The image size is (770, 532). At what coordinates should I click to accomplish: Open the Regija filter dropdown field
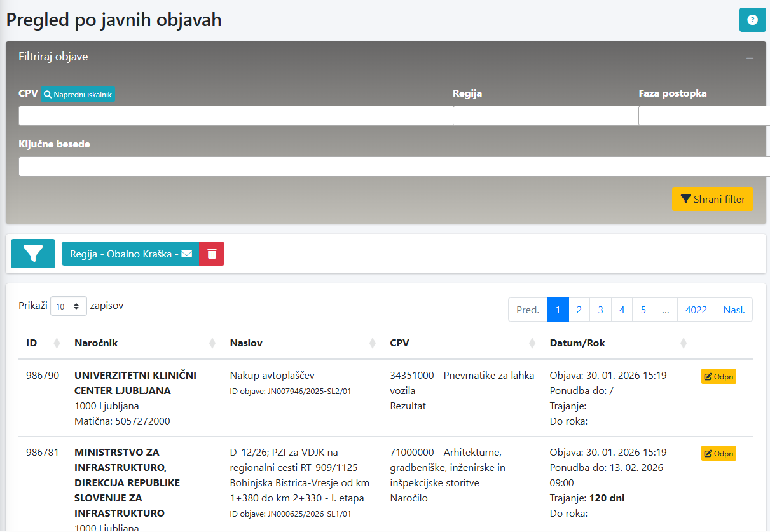click(545, 116)
